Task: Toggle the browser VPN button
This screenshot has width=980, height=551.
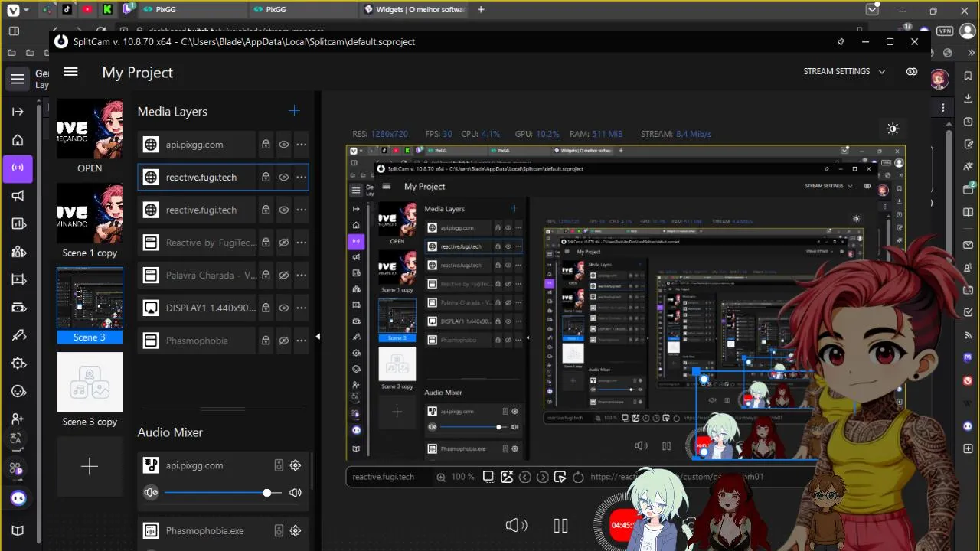Action: (x=945, y=31)
